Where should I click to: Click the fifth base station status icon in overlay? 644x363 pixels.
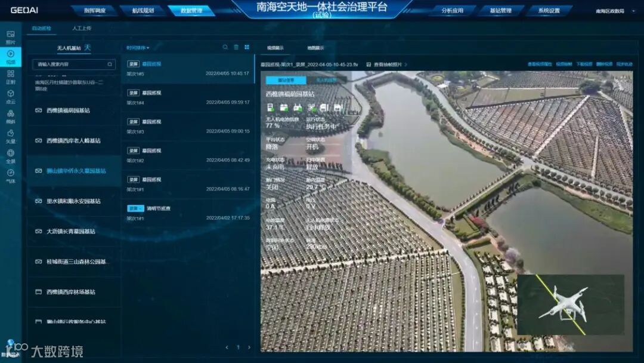tap(324, 107)
